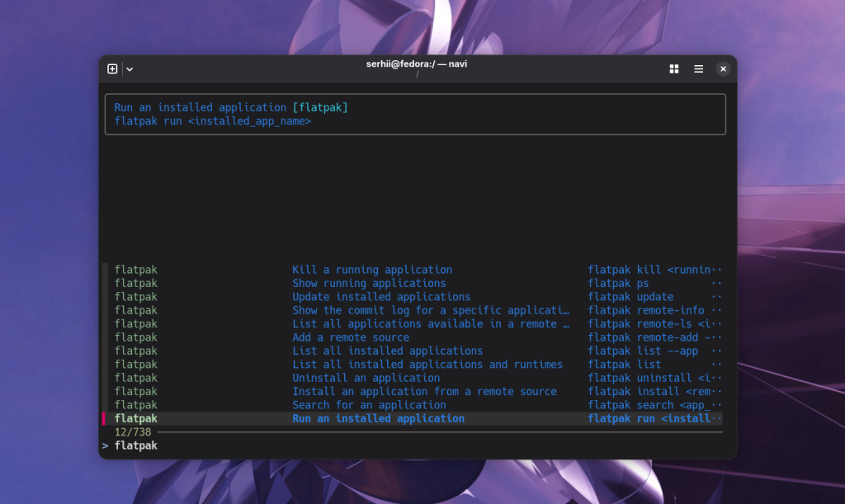Screen dimensions: 845x504
Task: Open the terminal hamburger menu
Action: [x=698, y=69]
